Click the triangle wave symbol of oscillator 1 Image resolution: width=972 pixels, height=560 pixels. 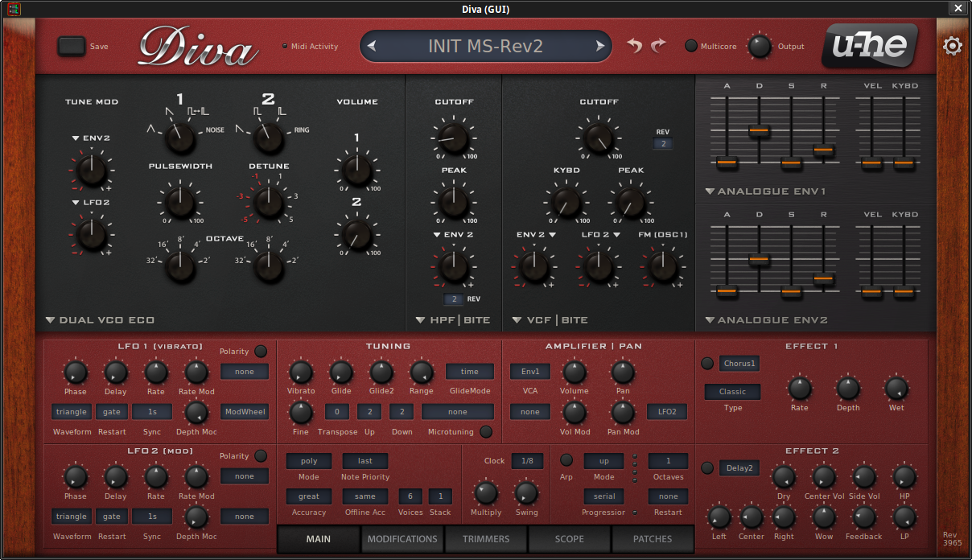150,129
